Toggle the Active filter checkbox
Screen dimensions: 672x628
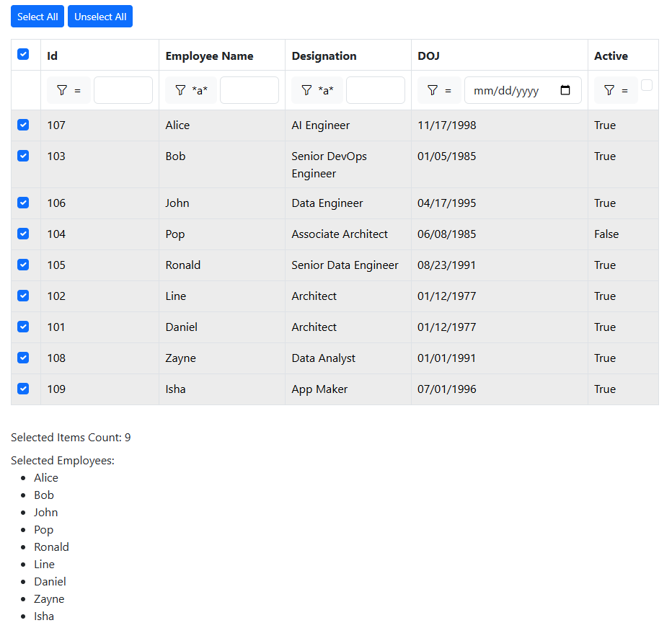[x=647, y=84]
